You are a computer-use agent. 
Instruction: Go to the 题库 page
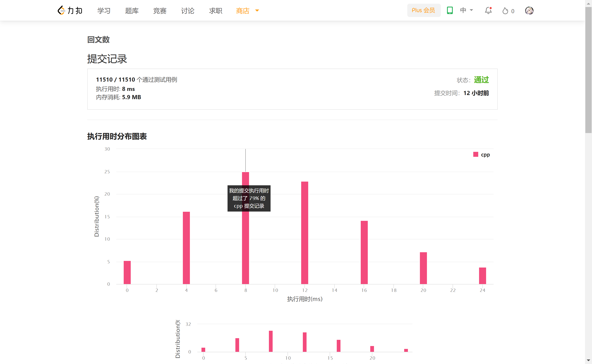(132, 11)
